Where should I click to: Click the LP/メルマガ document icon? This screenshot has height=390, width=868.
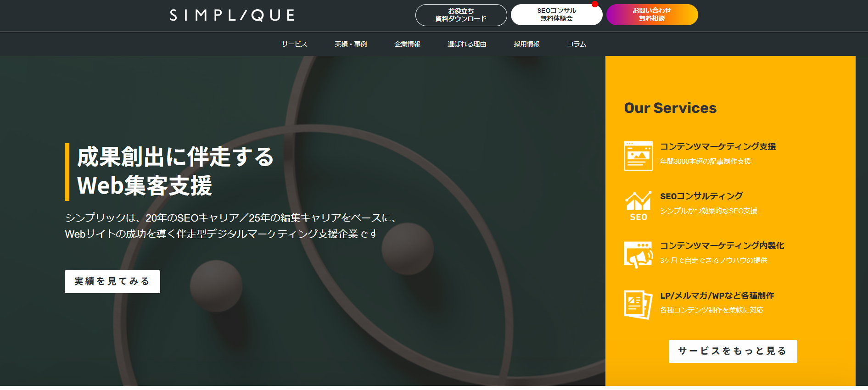[x=638, y=305]
